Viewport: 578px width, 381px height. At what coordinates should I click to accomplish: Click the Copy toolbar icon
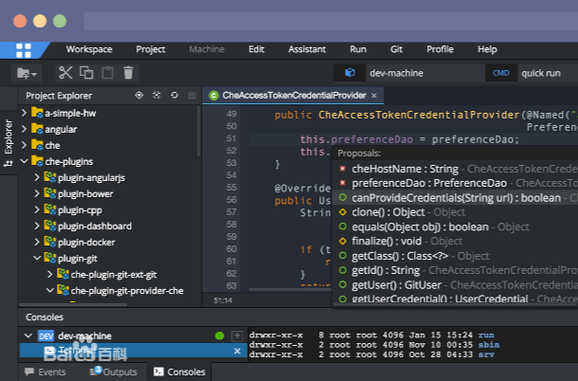click(x=87, y=73)
